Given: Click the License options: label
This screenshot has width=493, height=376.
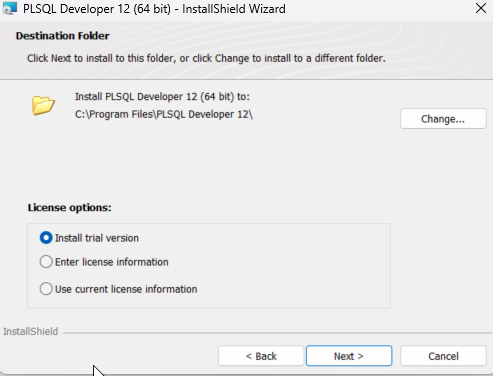Looking at the screenshot, I should tap(69, 208).
